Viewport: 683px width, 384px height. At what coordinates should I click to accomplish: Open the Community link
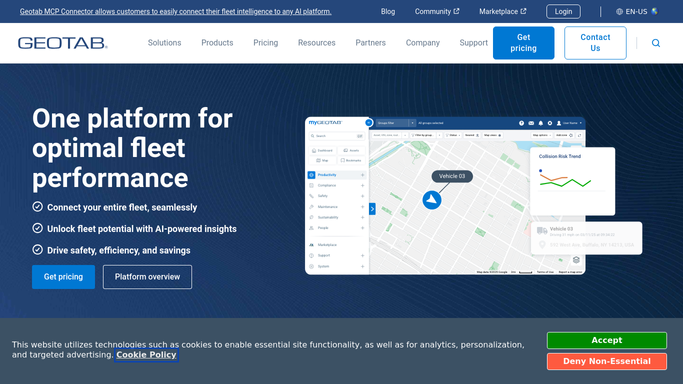437,12
